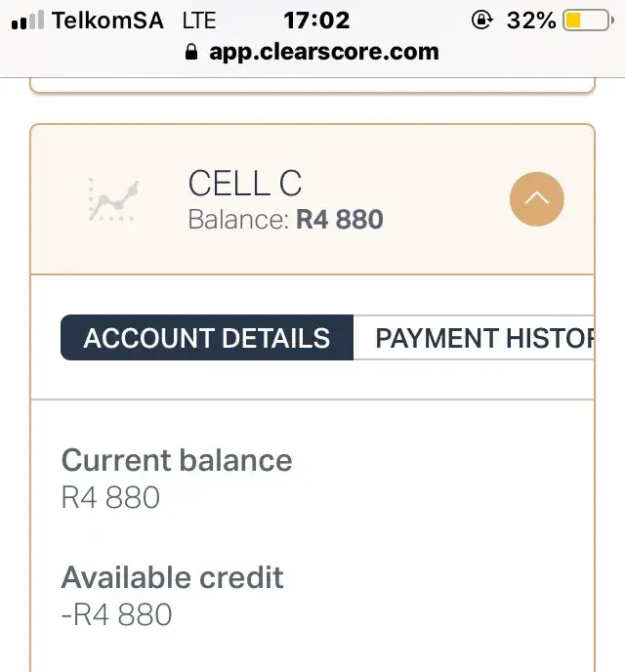The height and width of the screenshot is (672, 625).
Task: Click the header Balance: R4 880 text
Action: [x=285, y=219]
